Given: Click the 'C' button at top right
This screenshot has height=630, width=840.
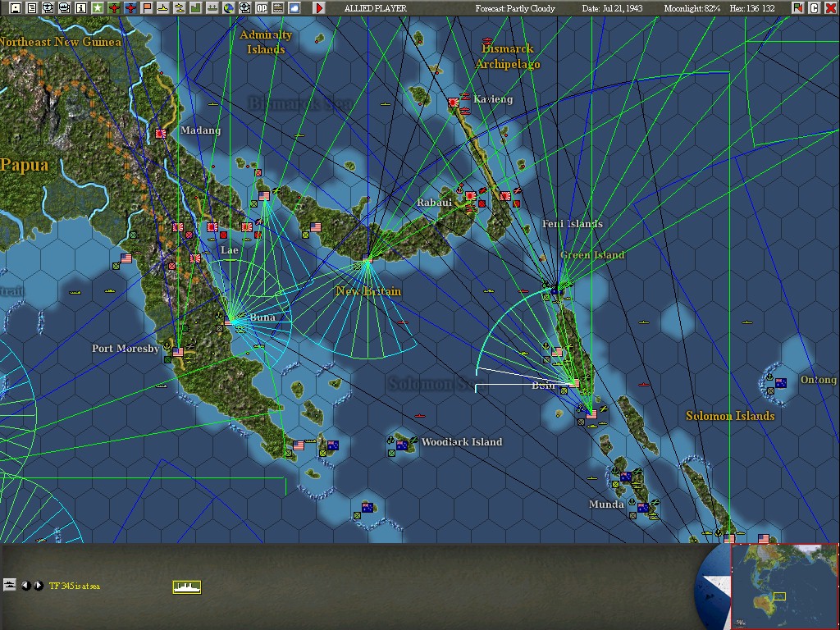Looking at the screenshot, I should point(815,7).
